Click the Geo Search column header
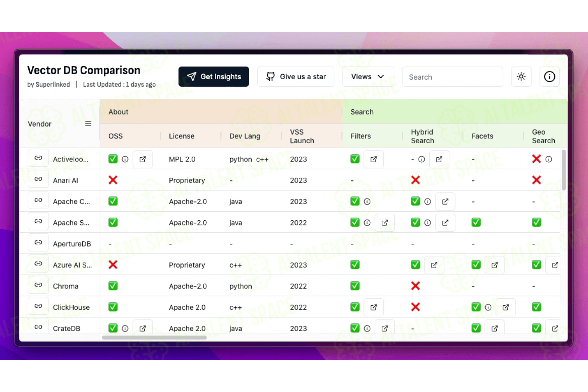588x392 pixels. click(543, 136)
